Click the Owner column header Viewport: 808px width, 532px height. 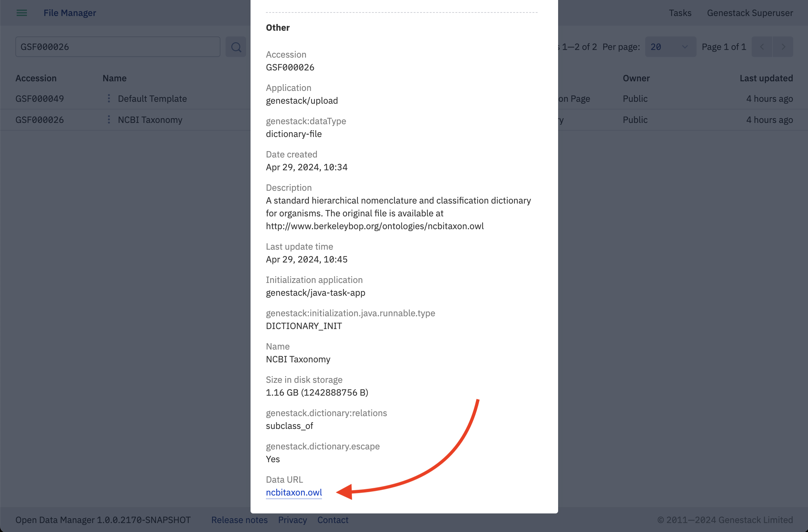[636, 78]
